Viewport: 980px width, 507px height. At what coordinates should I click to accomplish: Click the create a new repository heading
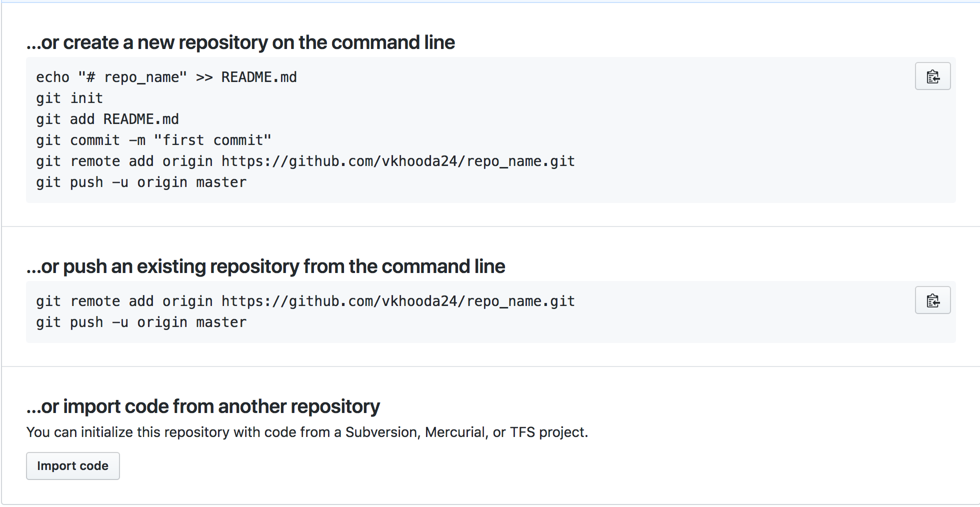click(x=240, y=43)
